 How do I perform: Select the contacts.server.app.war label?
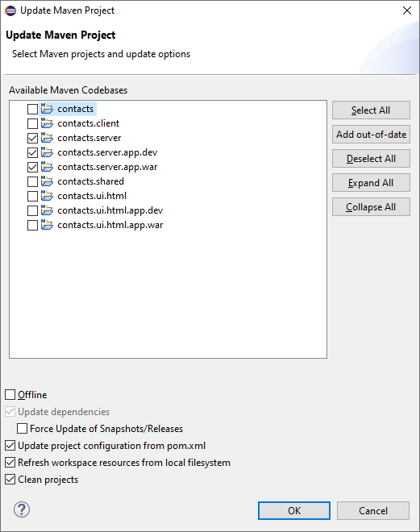[x=107, y=168]
